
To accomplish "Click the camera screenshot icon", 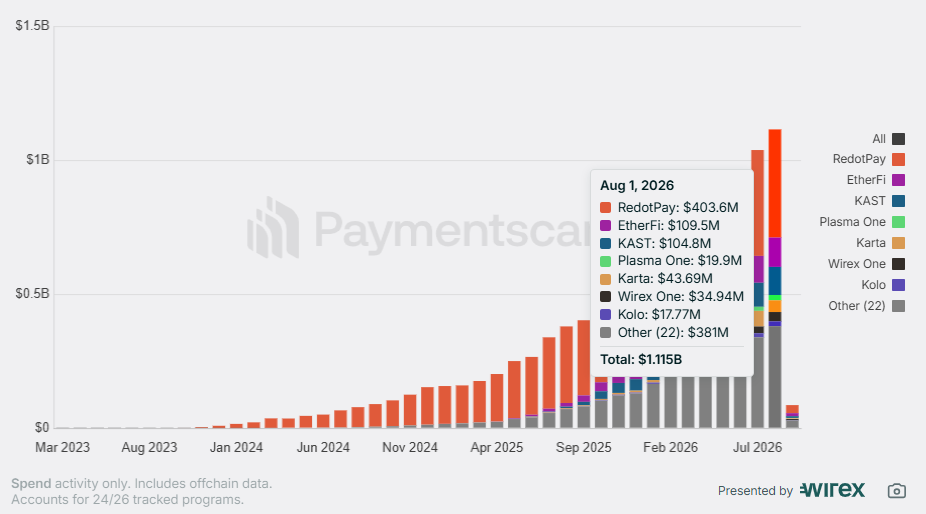I will click(896, 491).
